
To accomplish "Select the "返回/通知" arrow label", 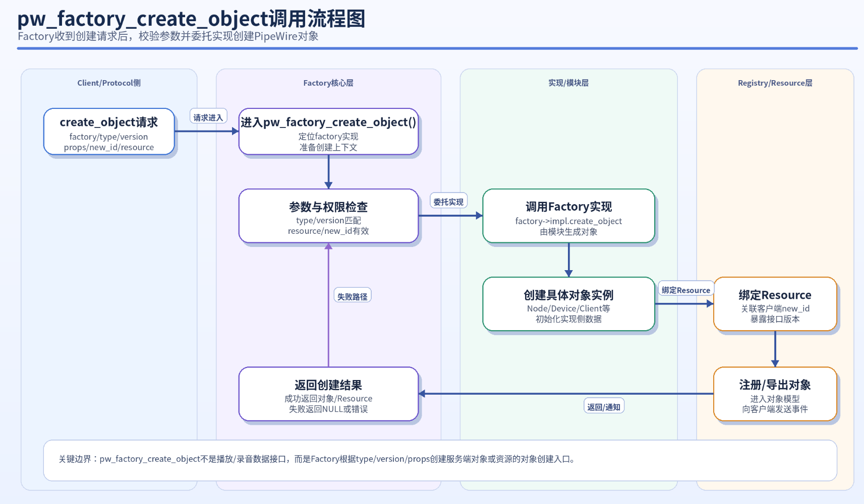I will point(604,407).
